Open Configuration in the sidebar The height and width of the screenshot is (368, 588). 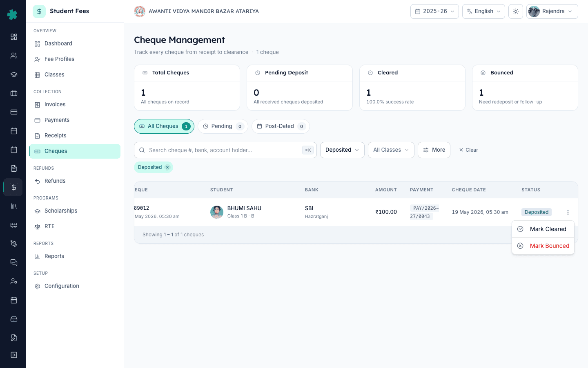(x=75, y=286)
